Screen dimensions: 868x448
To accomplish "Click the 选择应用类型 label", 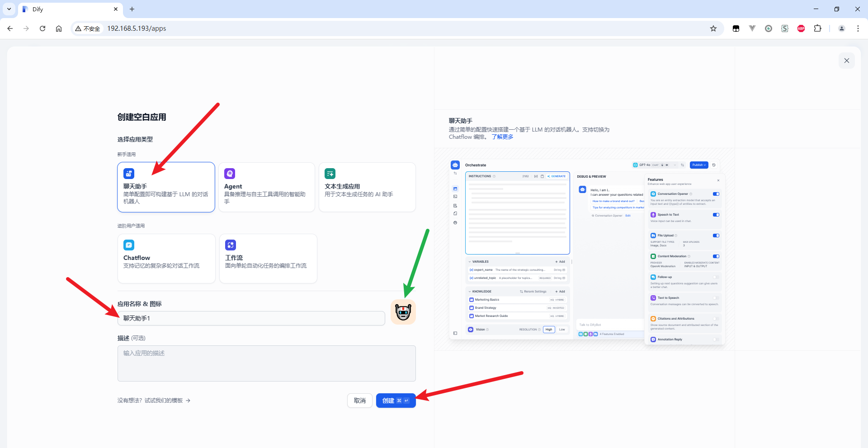I will [x=135, y=139].
